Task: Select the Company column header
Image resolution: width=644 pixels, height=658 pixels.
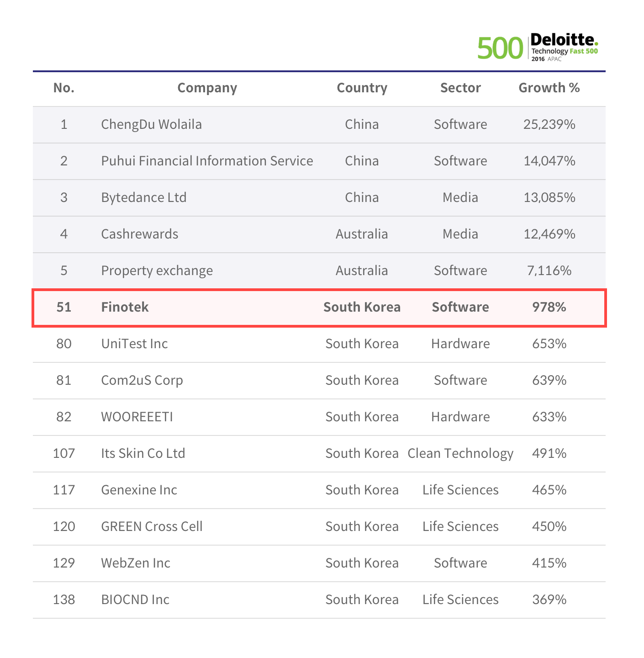Action: (207, 88)
